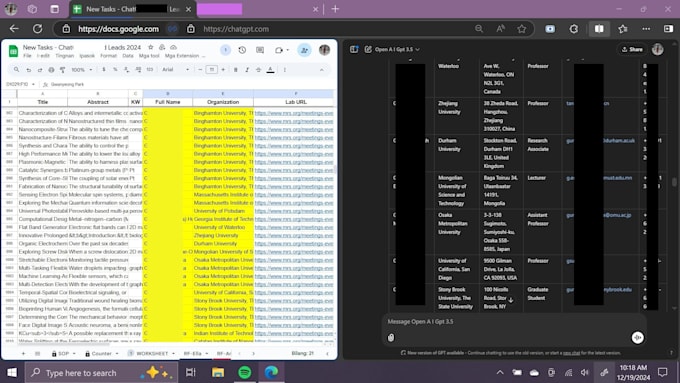680x383 pixels.
Task: Click the browser back arrow
Action: (14, 29)
